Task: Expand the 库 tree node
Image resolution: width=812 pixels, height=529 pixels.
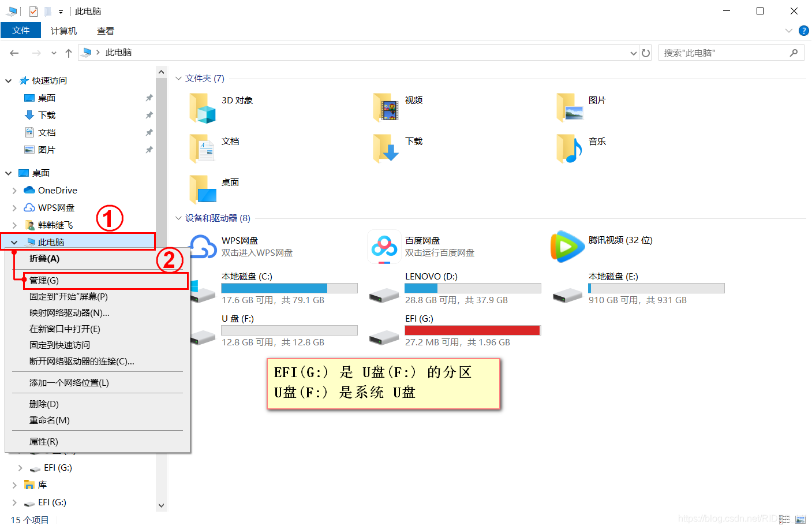Action: tap(14, 485)
